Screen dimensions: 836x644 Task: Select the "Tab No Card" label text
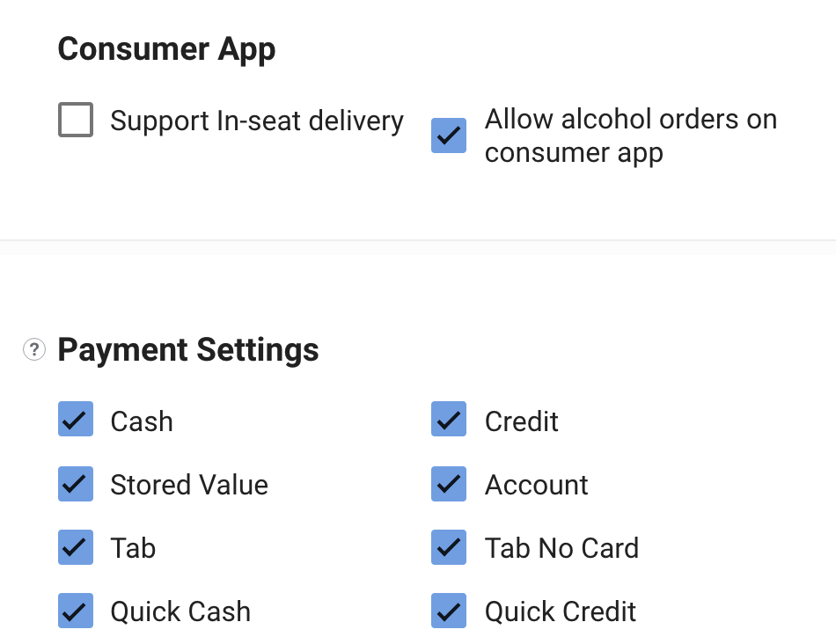[x=562, y=548]
